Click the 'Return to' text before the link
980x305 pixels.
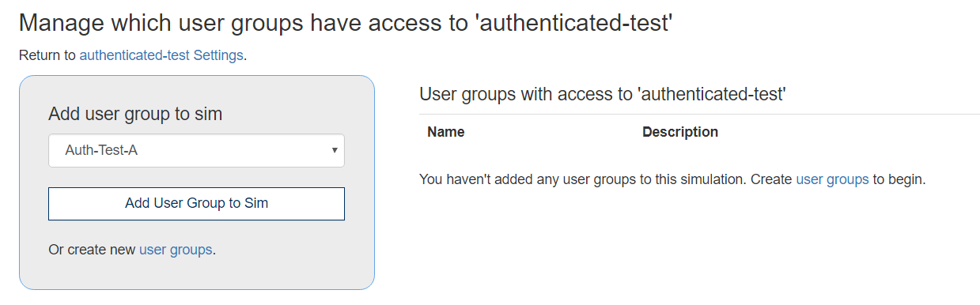(x=47, y=56)
